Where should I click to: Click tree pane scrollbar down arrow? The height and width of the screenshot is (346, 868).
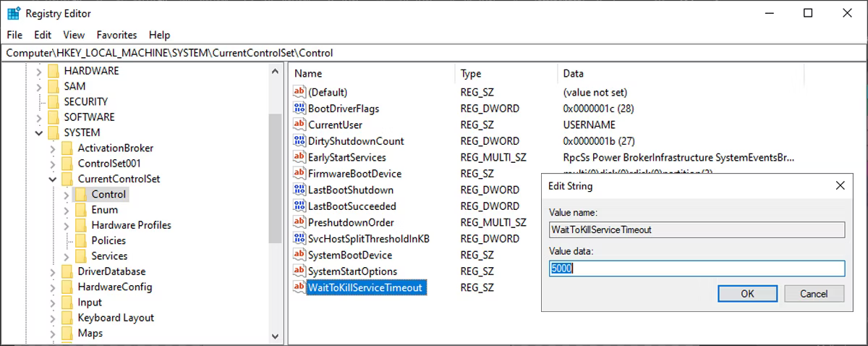[275, 337]
